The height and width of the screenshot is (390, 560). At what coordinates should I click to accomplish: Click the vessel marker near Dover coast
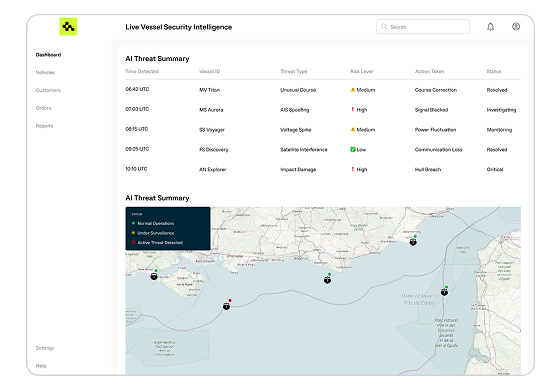[x=413, y=242]
